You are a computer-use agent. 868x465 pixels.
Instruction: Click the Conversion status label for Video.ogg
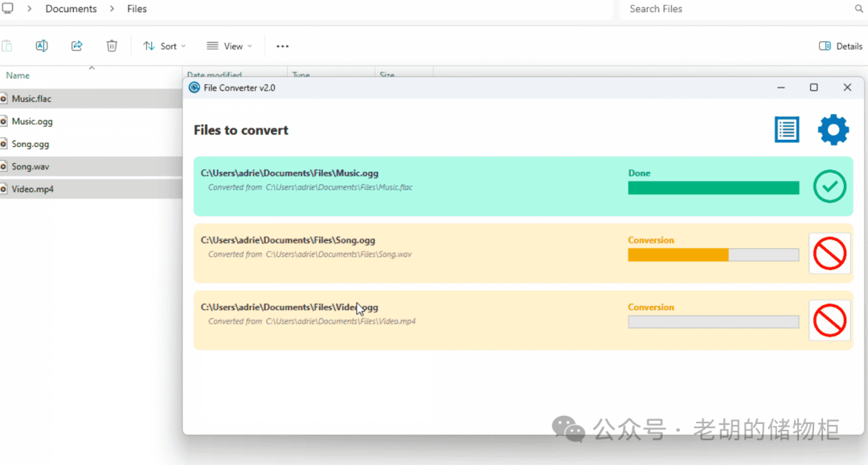pos(650,307)
